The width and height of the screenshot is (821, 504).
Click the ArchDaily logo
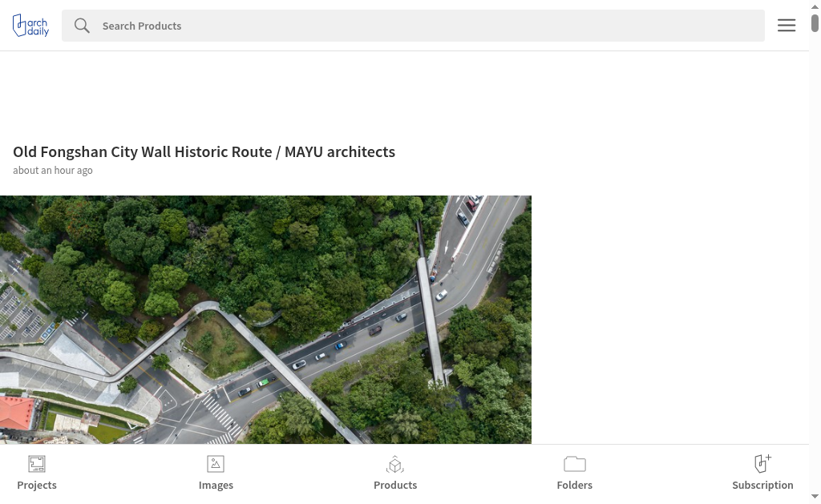[x=31, y=25]
